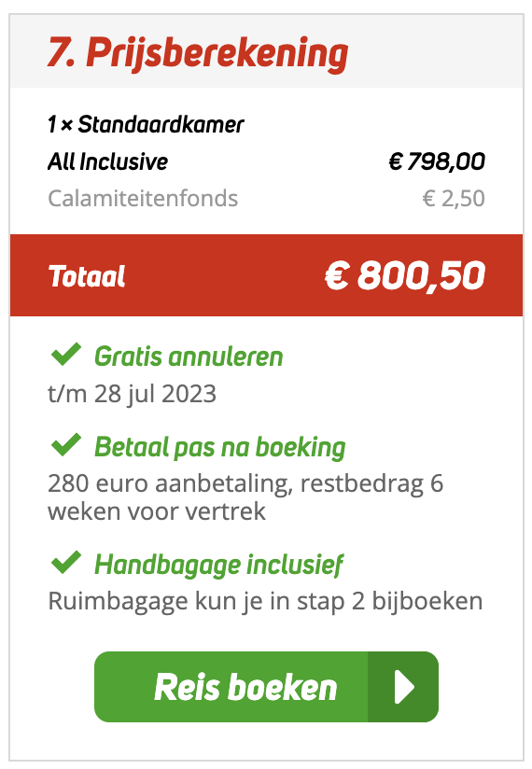Click the white arrow on Reis boeken
This screenshot has width=532, height=769.
[x=404, y=687]
